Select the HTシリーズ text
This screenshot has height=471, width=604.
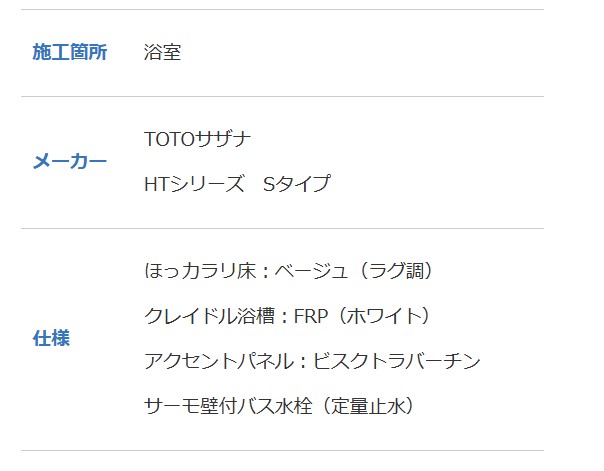tap(194, 184)
